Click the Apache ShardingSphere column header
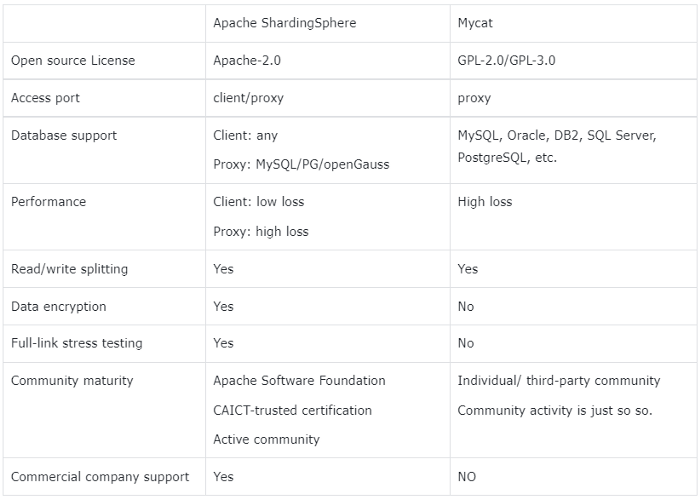Screen dimensions: 700x499 pos(284,23)
